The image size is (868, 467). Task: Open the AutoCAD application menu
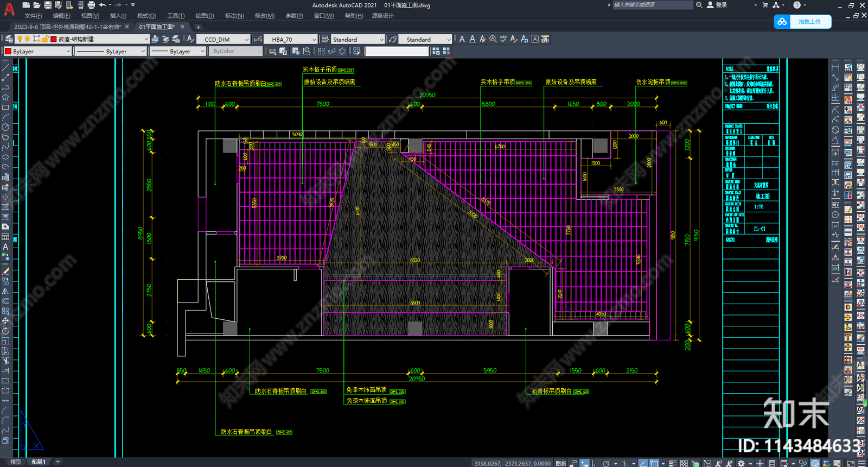tap(9, 9)
